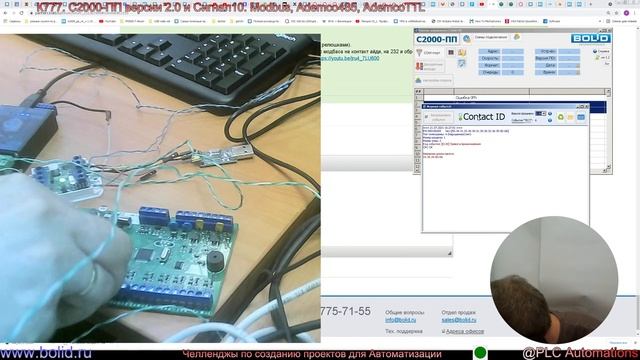Click the event monitoring button left of Contact ID

coord(439,118)
